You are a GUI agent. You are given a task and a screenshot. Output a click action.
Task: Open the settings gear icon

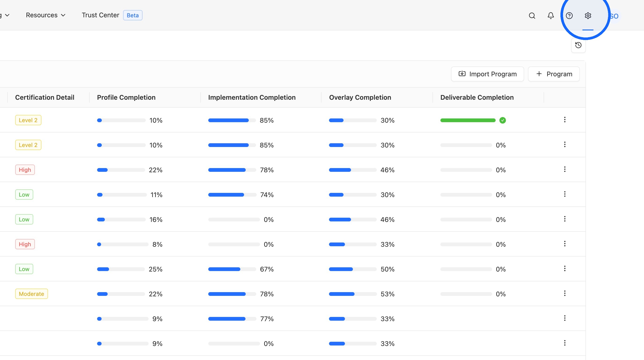[588, 16]
